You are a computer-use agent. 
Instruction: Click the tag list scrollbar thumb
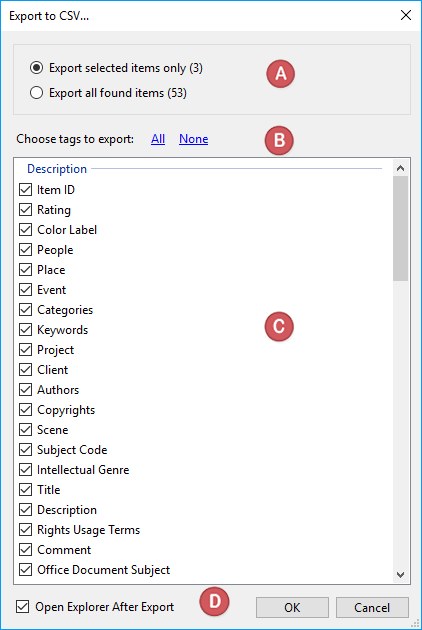(400, 229)
